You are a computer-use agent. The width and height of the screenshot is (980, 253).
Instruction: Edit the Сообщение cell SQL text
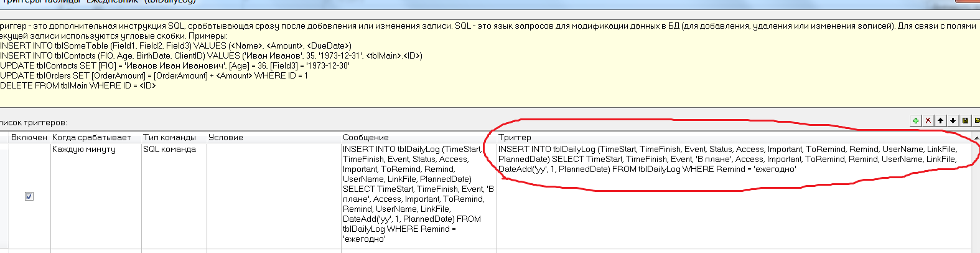click(418, 194)
